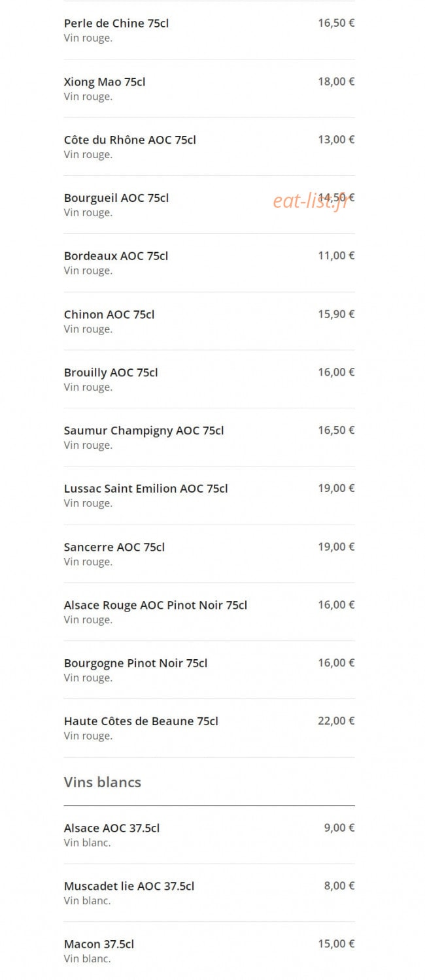Screen dimensions: 425x980
Task: Click Lussac Saint Emilion AOC 75cl
Action: (x=209, y=495)
